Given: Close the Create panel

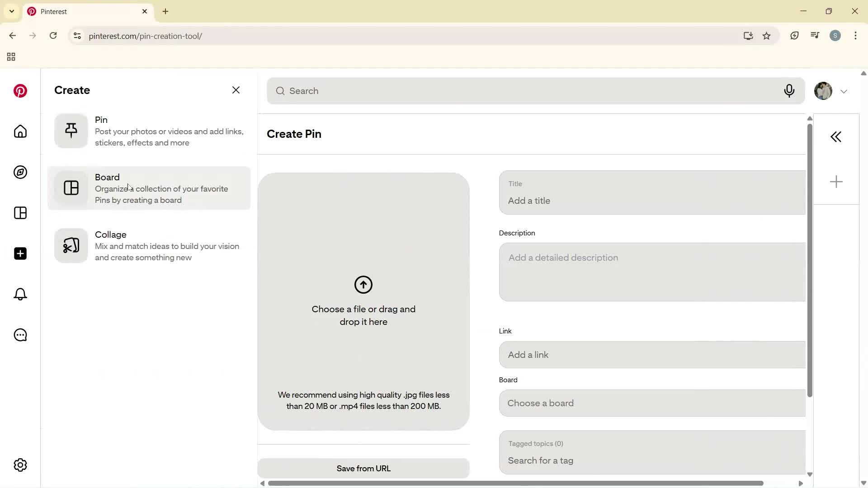Looking at the screenshot, I should click(236, 90).
